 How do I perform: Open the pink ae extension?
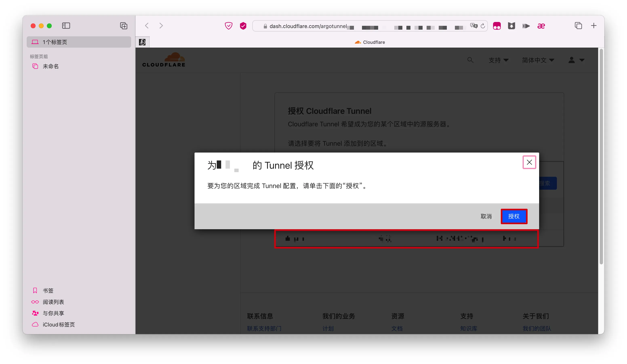tap(541, 26)
